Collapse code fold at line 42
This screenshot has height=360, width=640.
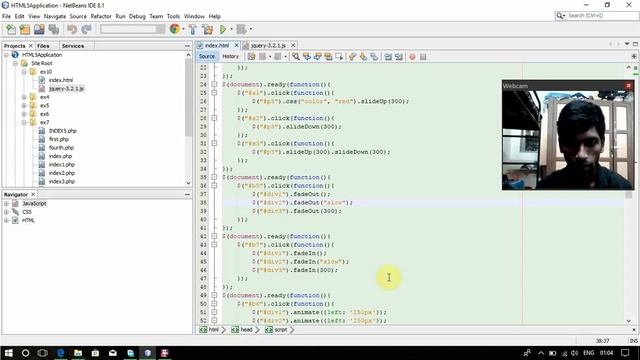pos(214,236)
